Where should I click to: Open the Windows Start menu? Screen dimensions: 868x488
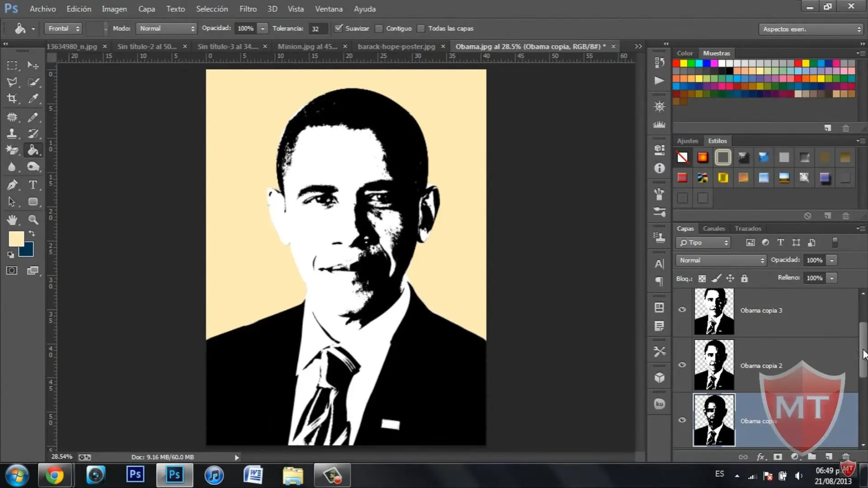click(x=17, y=475)
